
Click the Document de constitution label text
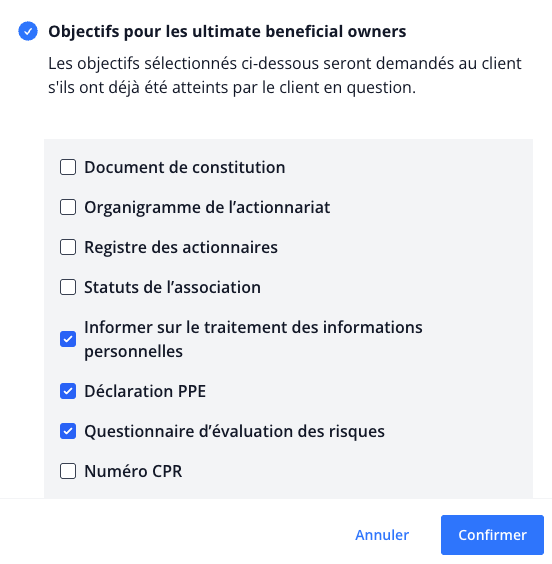185,167
